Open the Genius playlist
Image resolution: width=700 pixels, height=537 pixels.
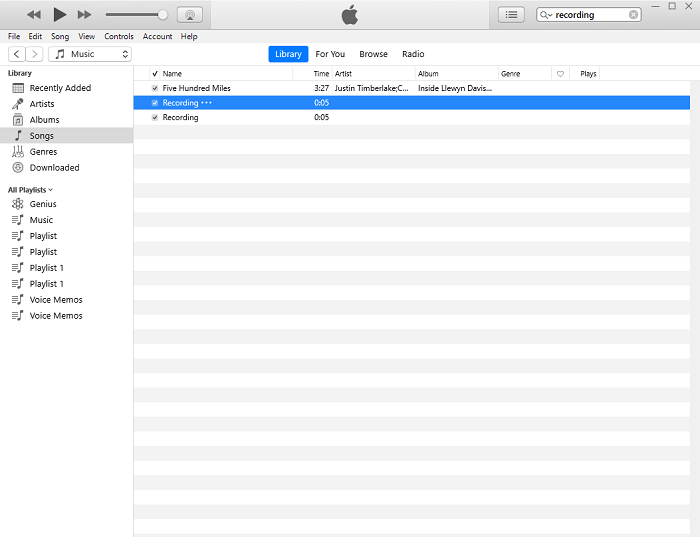43,204
